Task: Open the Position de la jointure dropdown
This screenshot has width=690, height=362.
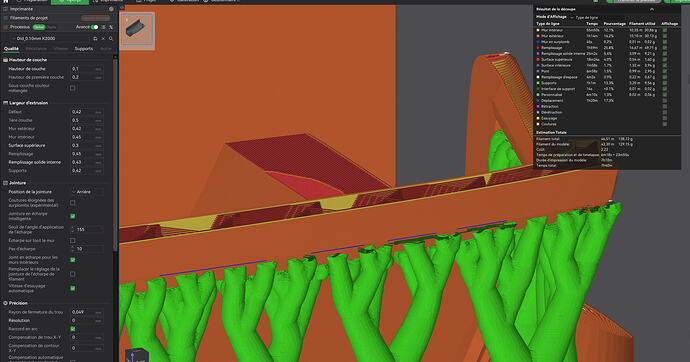Action: (x=87, y=192)
